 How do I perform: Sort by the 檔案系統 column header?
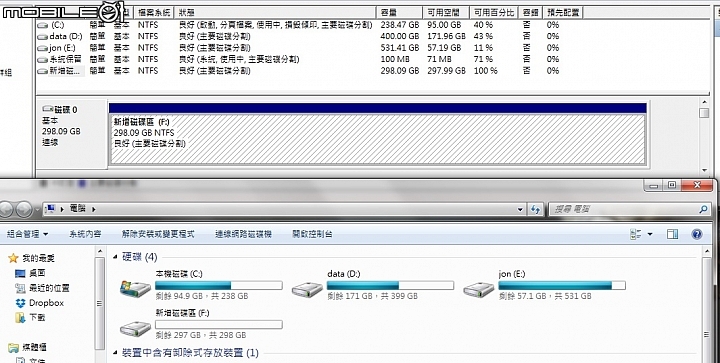(x=154, y=13)
